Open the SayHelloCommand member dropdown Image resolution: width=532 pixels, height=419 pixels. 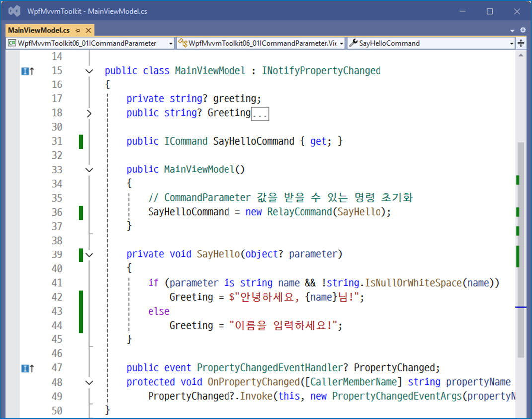click(x=431, y=43)
